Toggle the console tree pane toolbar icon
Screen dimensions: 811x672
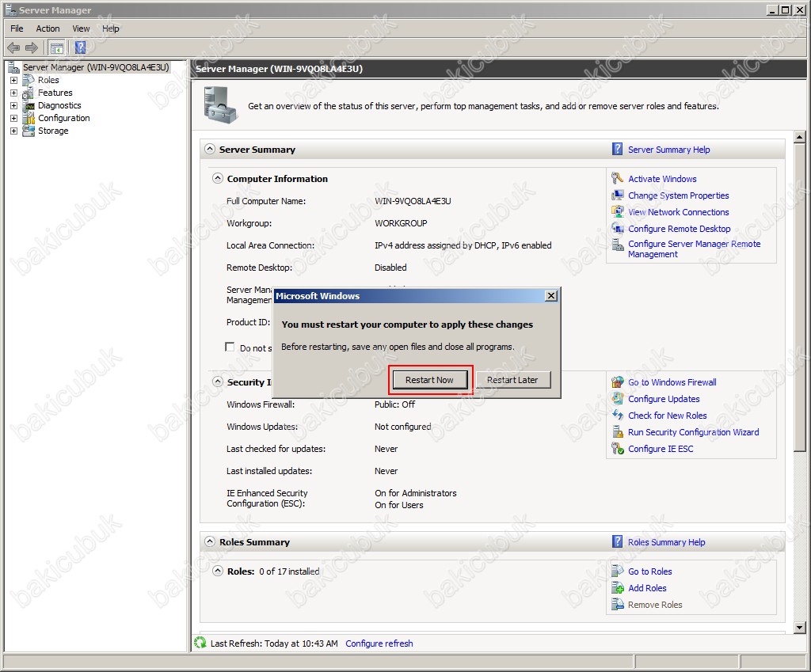56,48
